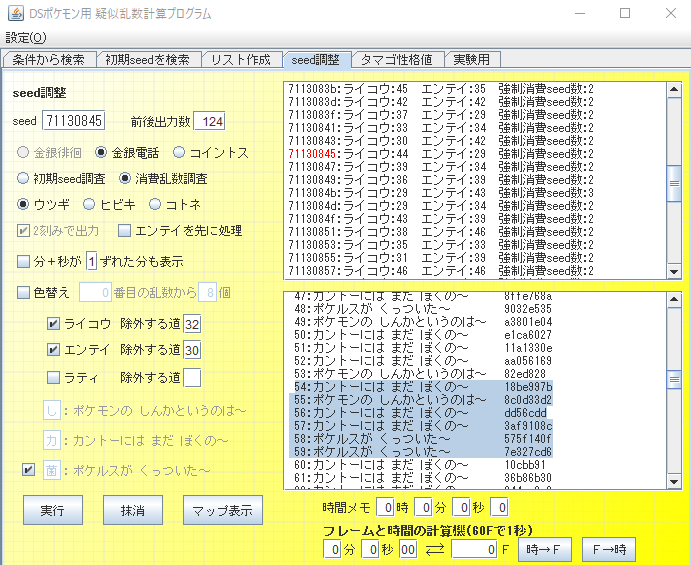691x565 pixels.
Task: Enable the エンテイを先に処理 checkbox
Action: pyautogui.click(x=124, y=230)
